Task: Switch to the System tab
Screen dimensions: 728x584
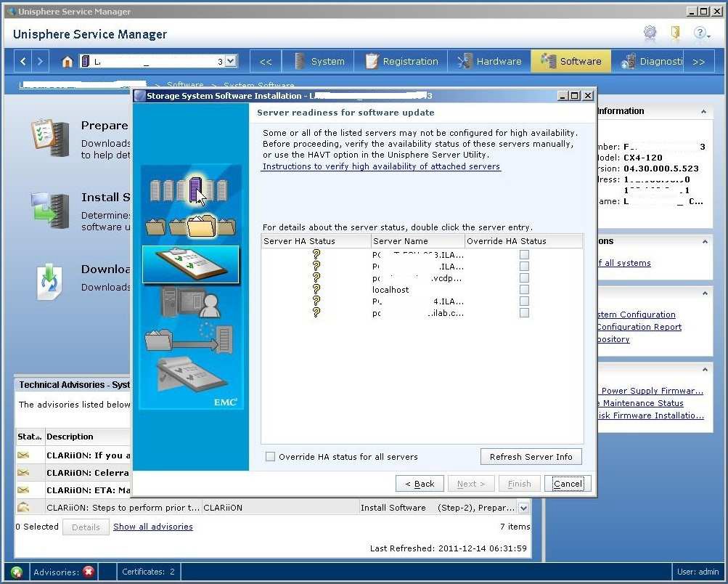Action: point(320,61)
